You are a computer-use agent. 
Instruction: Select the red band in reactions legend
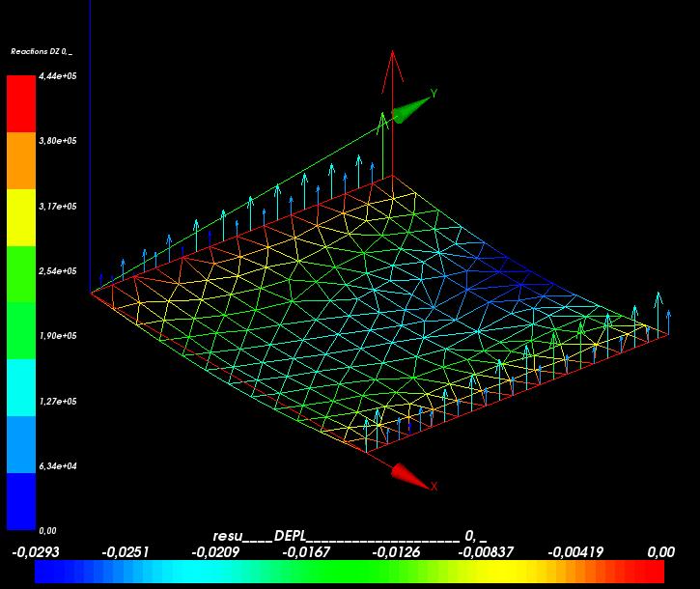(x=21, y=103)
